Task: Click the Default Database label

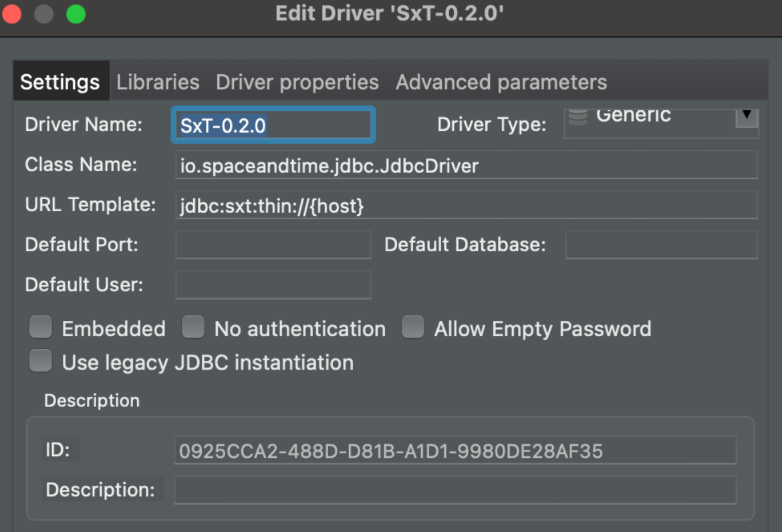Action: (x=465, y=245)
